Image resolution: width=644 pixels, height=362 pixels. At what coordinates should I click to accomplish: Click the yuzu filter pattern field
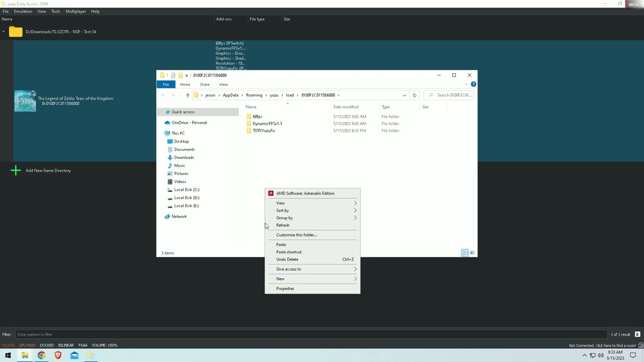coord(311,334)
